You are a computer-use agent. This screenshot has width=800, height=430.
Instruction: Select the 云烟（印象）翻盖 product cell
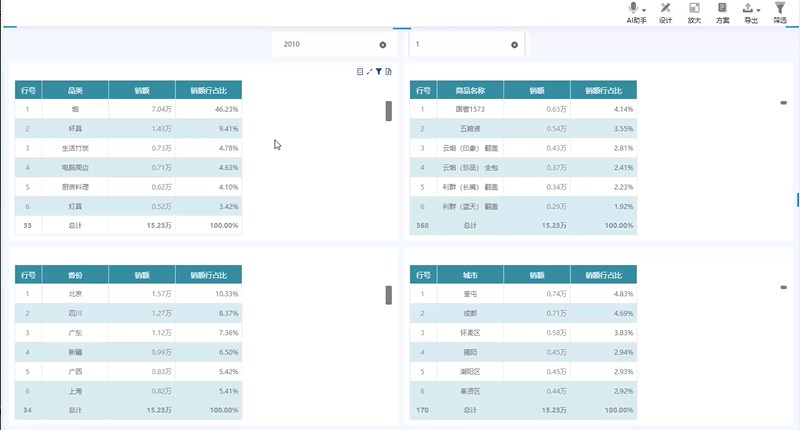point(470,148)
